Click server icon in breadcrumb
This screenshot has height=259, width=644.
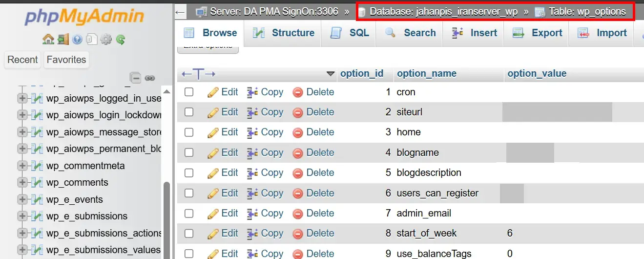pos(201,11)
